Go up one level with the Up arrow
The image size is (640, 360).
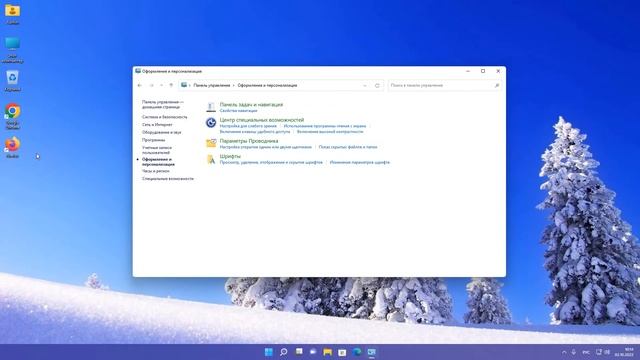pyautogui.click(x=171, y=85)
